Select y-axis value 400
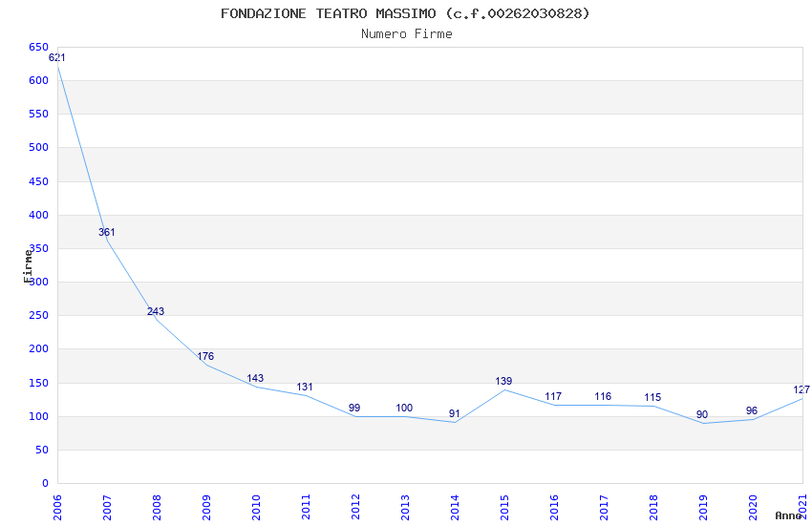Image resolution: width=812 pixels, height=525 pixels. (x=39, y=215)
